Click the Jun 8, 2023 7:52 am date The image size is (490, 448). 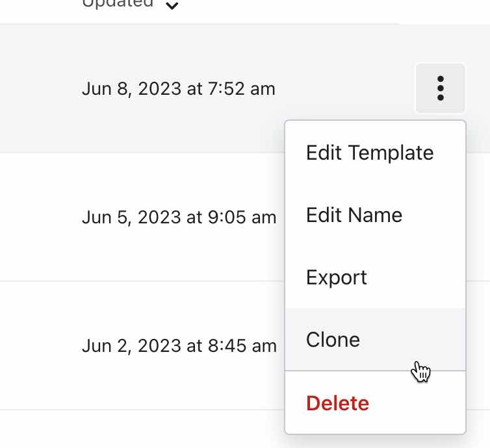[179, 88]
